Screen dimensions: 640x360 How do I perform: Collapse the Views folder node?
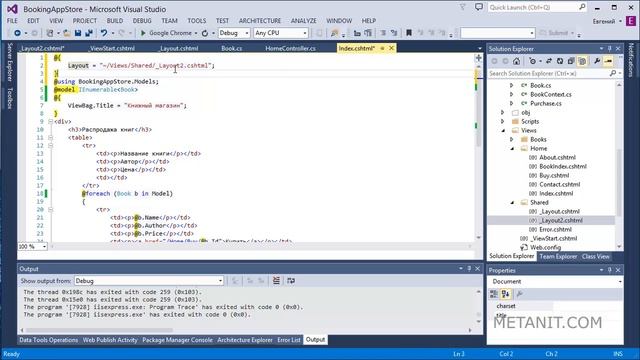(503, 131)
